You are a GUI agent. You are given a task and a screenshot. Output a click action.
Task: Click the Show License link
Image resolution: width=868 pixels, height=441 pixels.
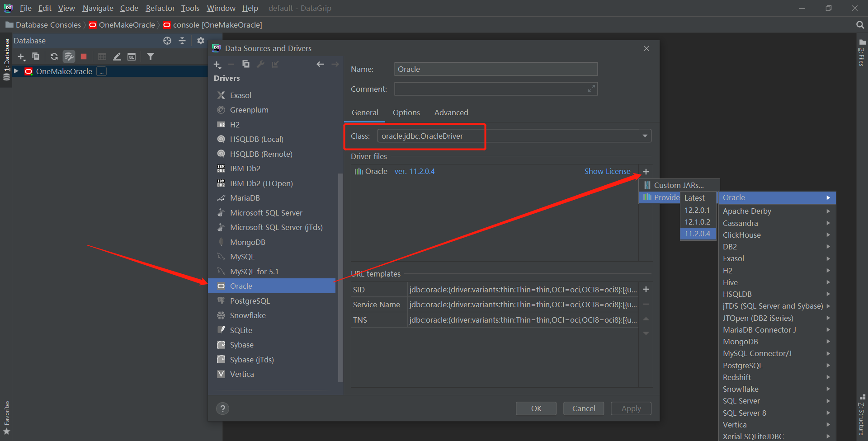tap(607, 171)
